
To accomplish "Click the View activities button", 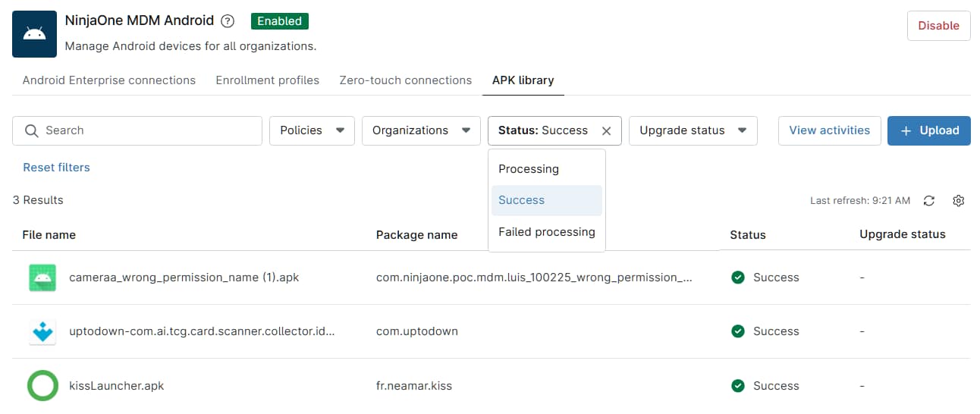I will tap(830, 130).
